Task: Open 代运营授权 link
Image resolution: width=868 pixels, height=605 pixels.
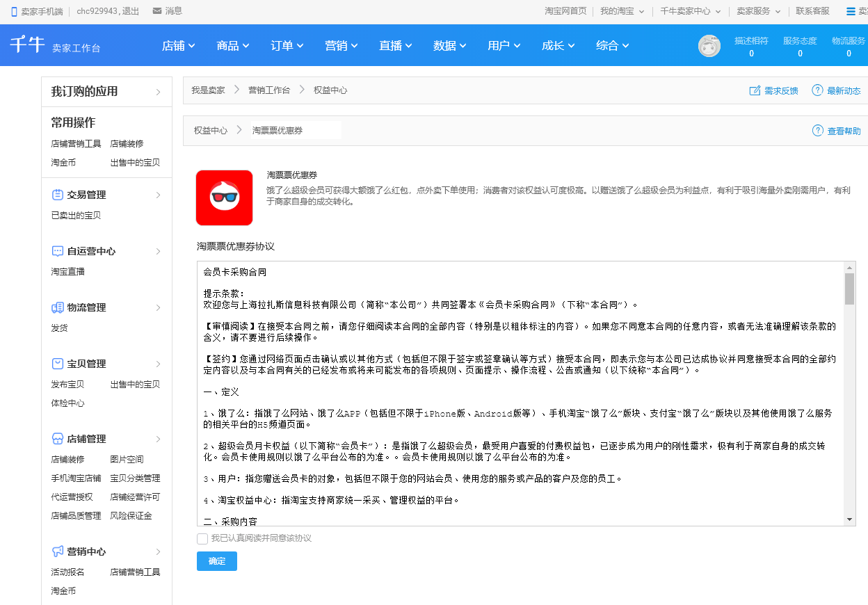Action: tap(72, 497)
